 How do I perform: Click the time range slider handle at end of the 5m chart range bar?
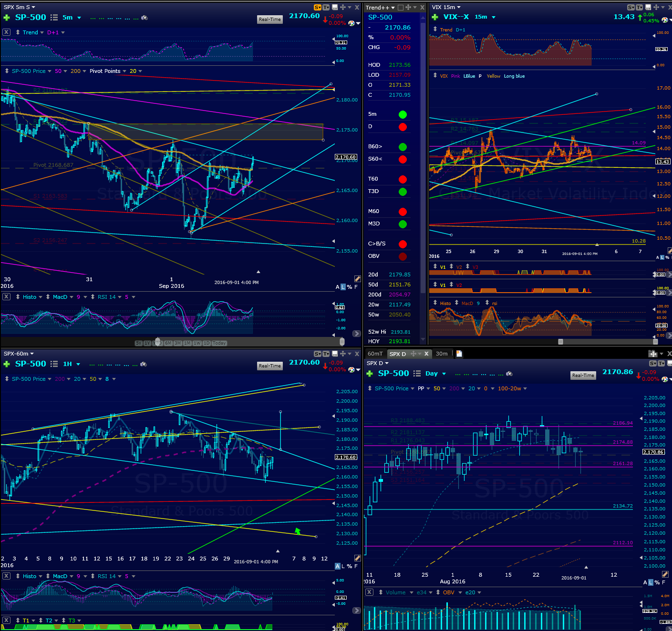coord(342,342)
